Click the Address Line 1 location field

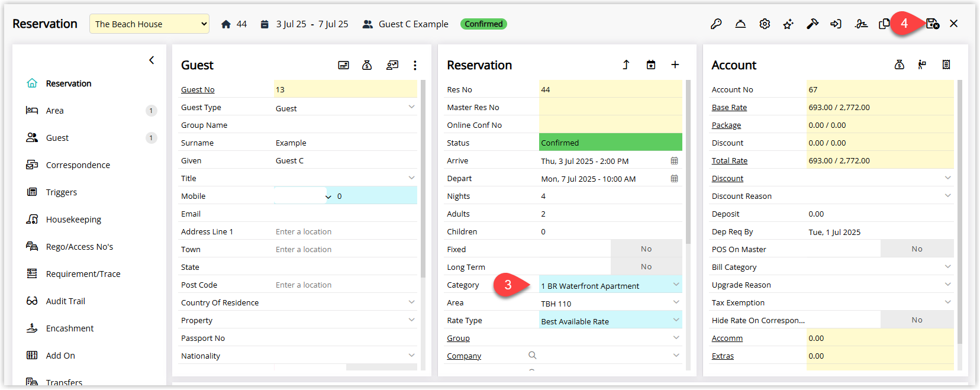pyautogui.click(x=346, y=231)
